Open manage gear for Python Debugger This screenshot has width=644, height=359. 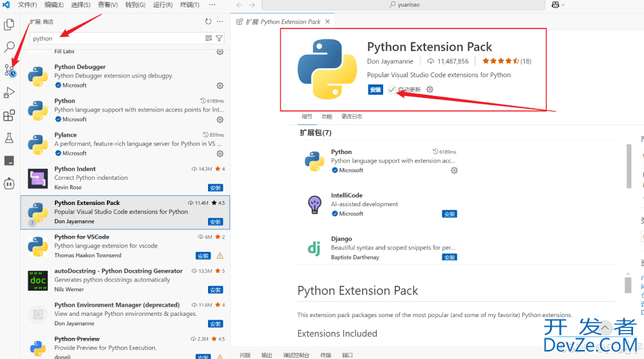click(220, 86)
